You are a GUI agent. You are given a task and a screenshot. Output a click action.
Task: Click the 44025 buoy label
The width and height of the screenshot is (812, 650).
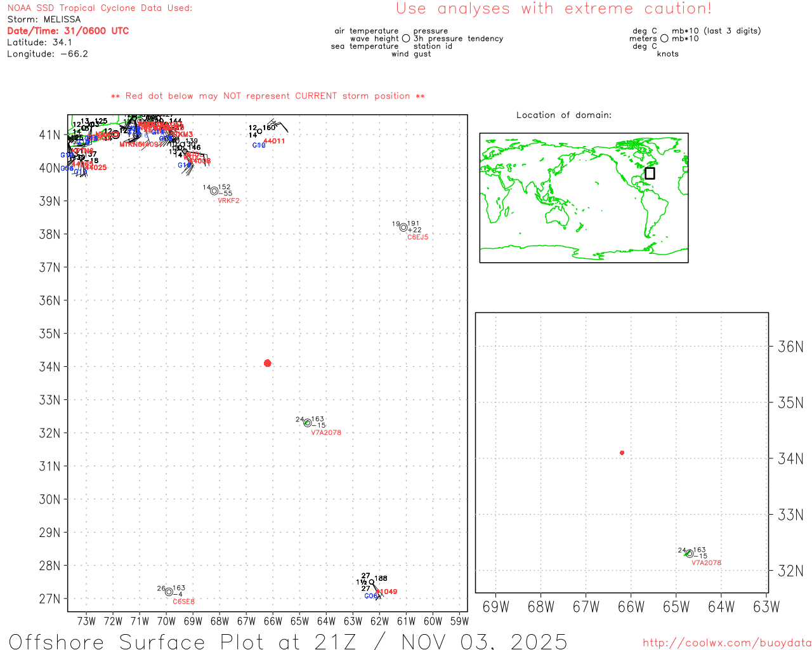(x=96, y=168)
